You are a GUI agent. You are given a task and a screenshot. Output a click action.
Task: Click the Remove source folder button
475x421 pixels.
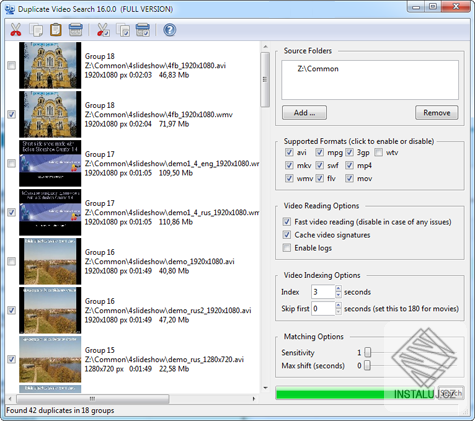click(x=437, y=113)
